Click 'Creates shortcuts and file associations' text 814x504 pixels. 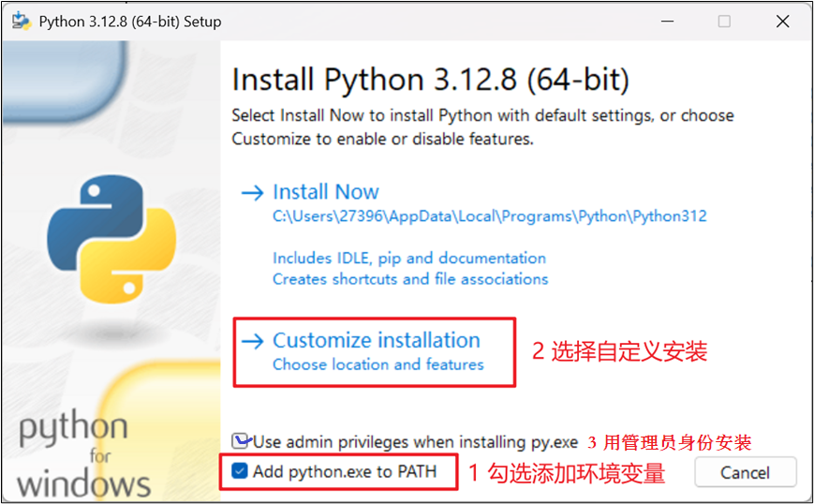pyautogui.click(x=410, y=279)
